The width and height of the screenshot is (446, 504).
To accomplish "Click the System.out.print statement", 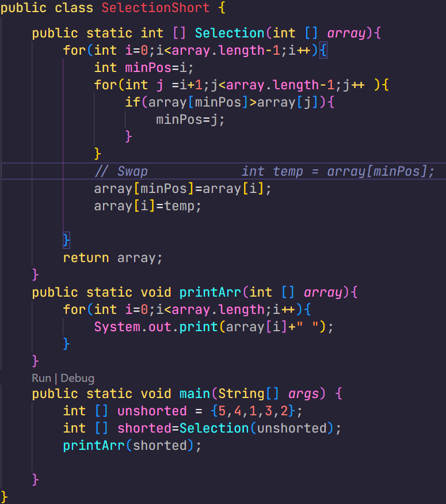I will point(214,327).
